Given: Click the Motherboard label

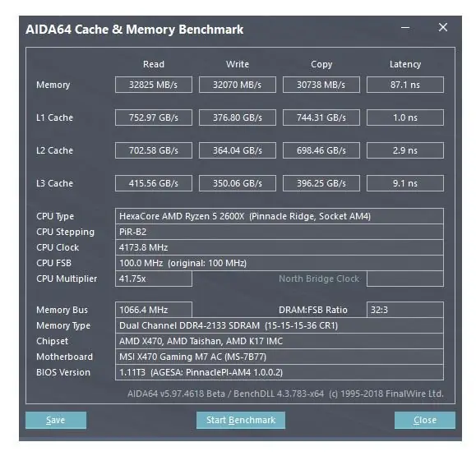Looking at the screenshot, I should [x=64, y=357].
